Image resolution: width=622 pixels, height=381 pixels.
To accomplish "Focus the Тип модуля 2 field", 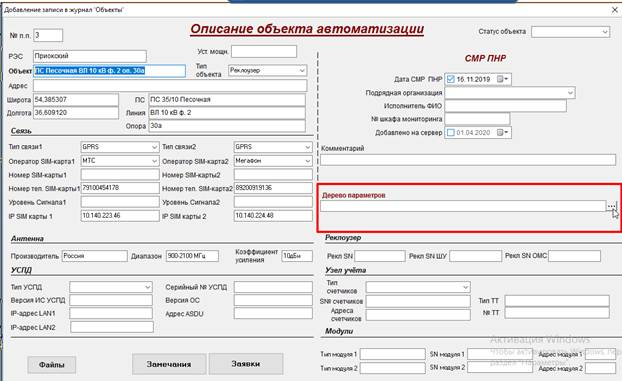I will point(392,368).
